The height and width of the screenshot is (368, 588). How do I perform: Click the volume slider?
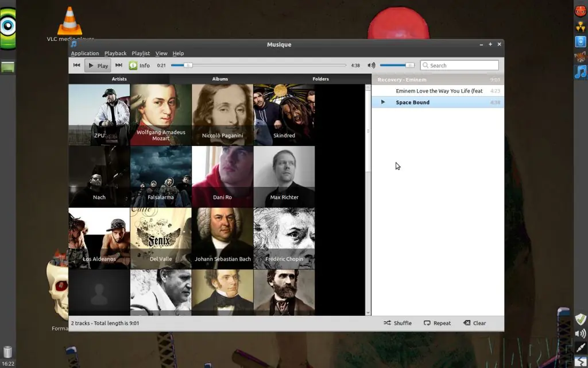pos(397,66)
